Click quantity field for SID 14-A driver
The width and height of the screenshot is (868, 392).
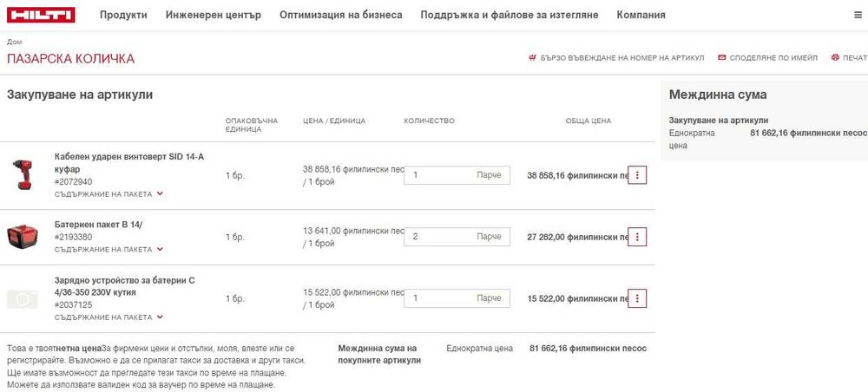(457, 175)
